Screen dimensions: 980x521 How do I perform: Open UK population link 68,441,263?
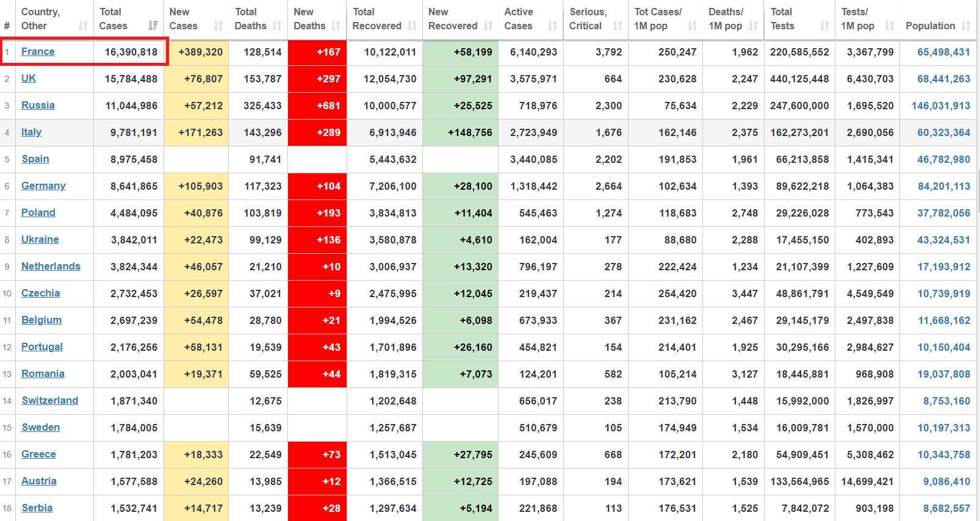coord(943,79)
